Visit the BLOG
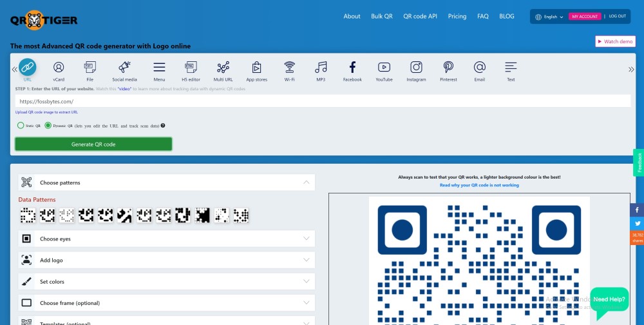 point(507,17)
